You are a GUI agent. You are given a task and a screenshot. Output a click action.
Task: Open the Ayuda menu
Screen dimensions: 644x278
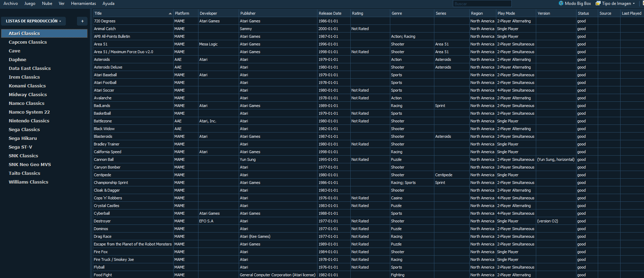coord(108,3)
